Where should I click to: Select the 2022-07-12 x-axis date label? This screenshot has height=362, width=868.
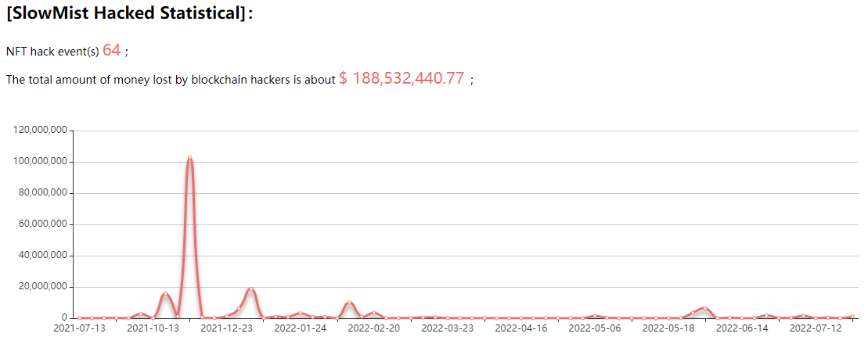tap(816, 328)
